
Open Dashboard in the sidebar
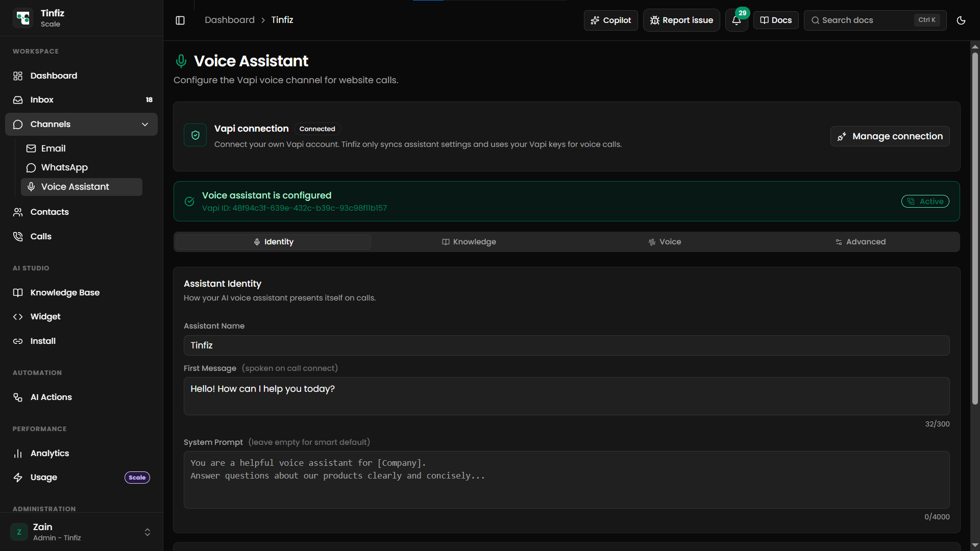pyautogui.click(x=82, y=76)
